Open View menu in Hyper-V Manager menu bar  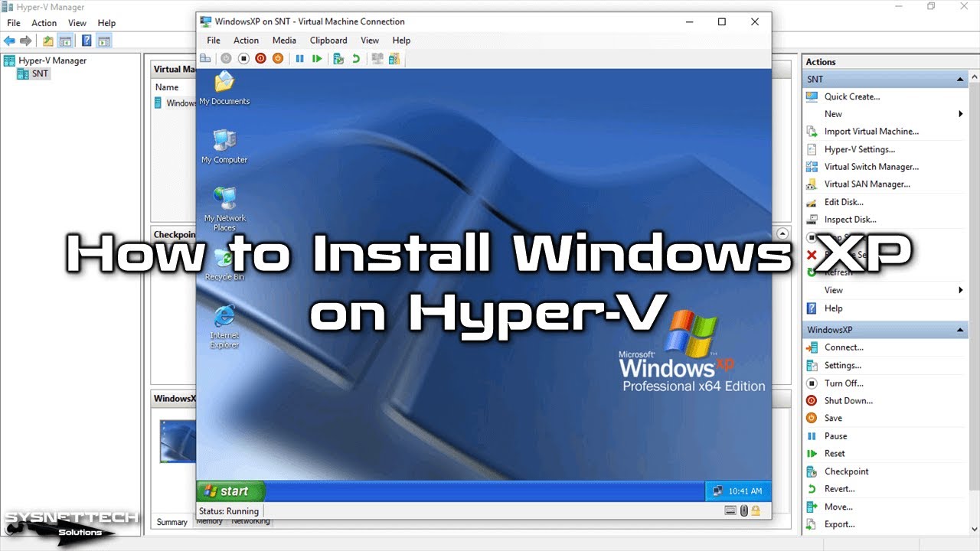(x=77, y=23)
